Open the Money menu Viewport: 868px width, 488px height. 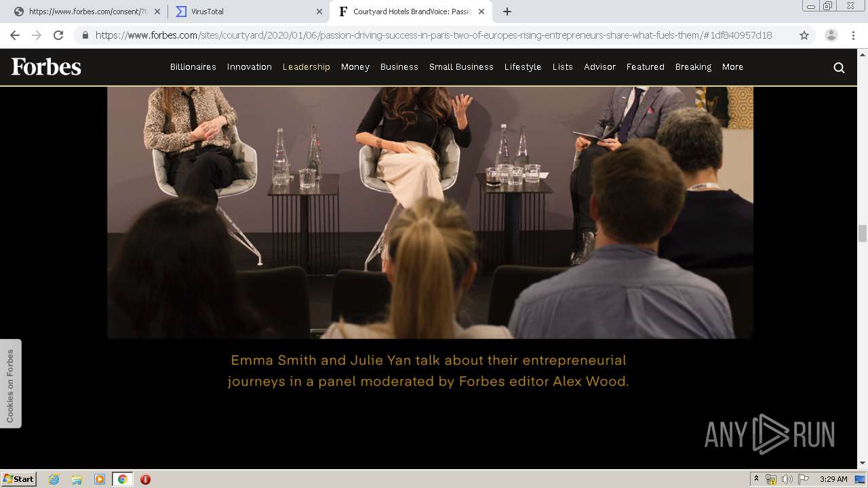tap(355, 67)
